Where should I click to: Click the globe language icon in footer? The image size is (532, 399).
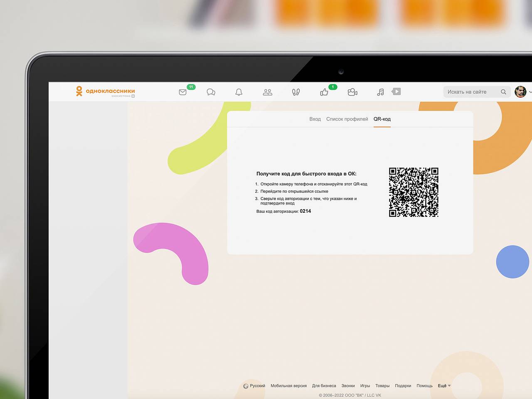(x=246, y=386)
